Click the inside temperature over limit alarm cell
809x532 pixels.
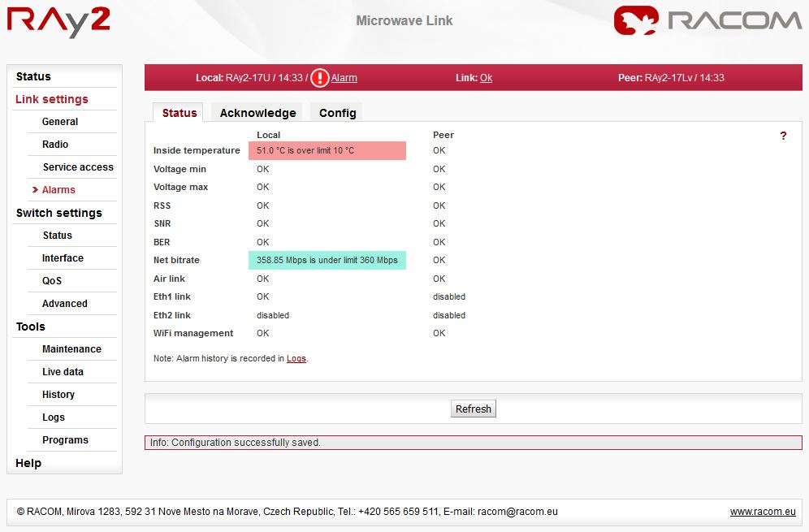[327, 151]
